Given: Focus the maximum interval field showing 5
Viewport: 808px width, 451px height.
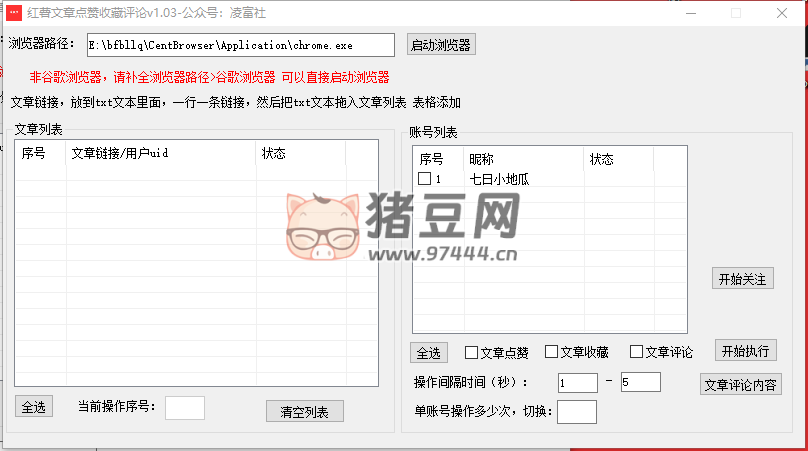Looking at the screenshot, I should 640,382.
